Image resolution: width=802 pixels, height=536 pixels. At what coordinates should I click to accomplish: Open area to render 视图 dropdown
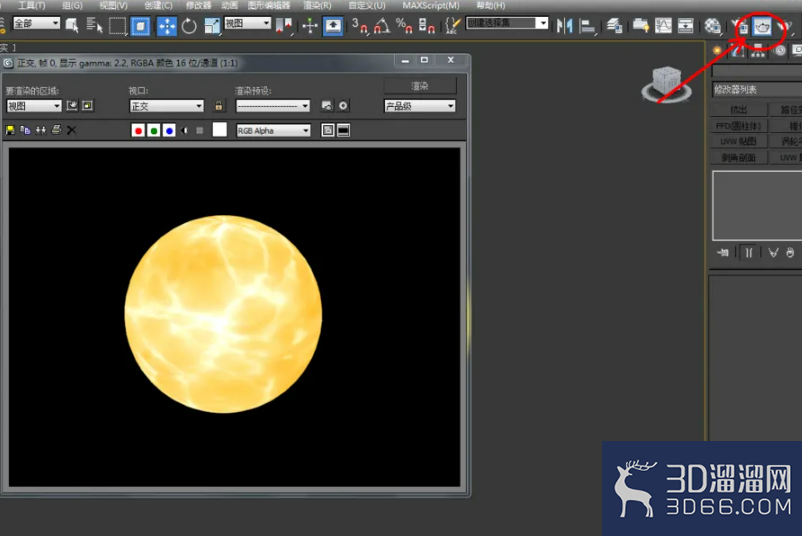pos(34,106)
